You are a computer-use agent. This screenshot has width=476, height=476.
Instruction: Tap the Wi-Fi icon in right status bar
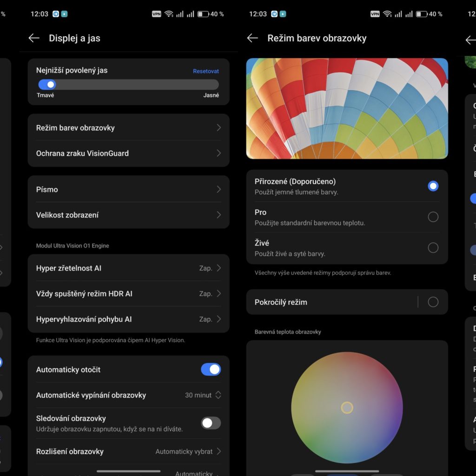click(x=387, y=14)
